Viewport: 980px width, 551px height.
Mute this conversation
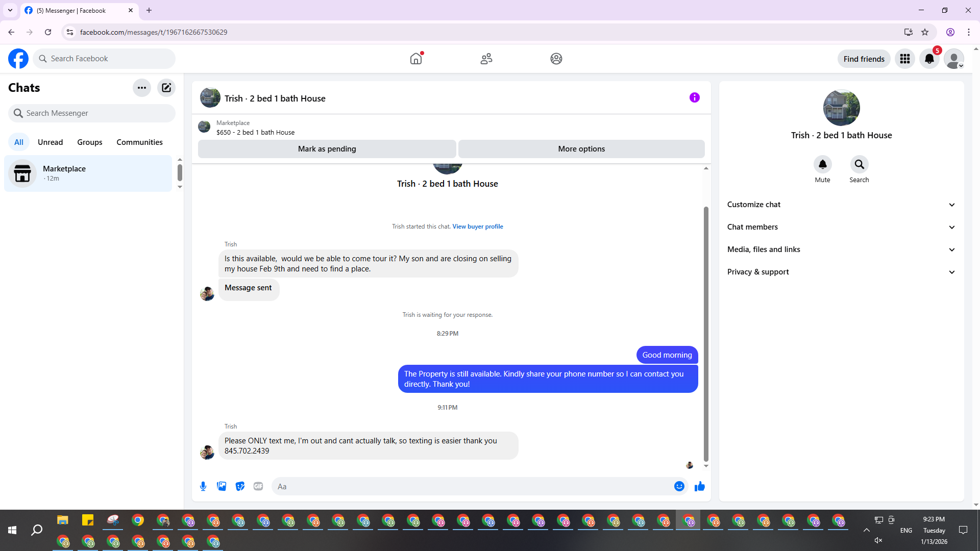tap(822, 165)
